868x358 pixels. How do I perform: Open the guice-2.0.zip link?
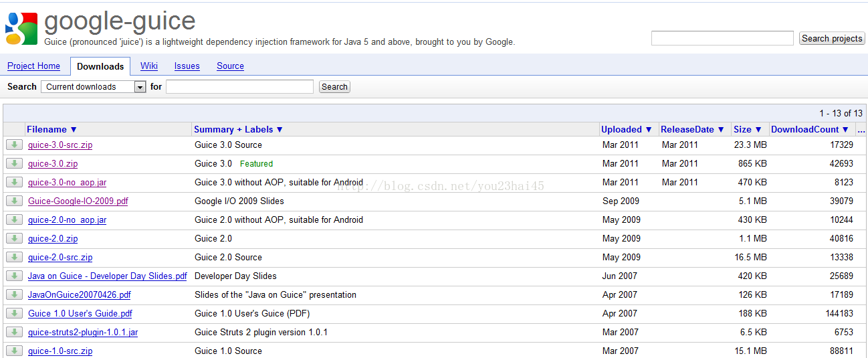click(53, 238)
